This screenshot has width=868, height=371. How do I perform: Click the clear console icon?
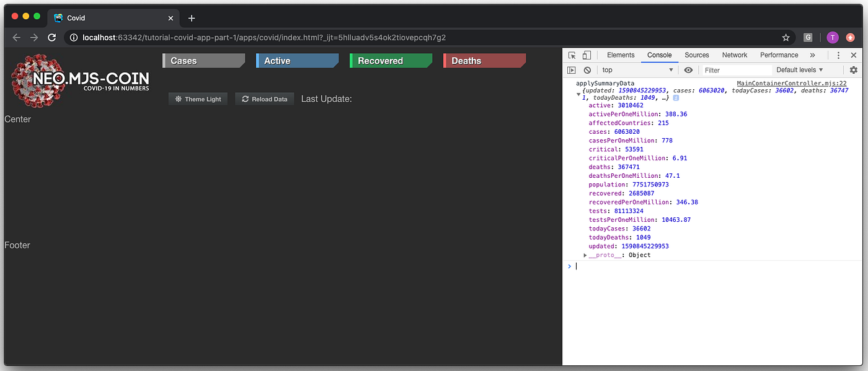[x=587, y=69]
